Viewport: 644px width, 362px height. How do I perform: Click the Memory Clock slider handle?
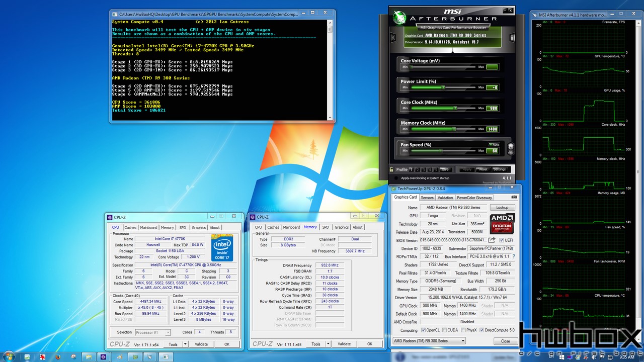(x=454, y=129)
